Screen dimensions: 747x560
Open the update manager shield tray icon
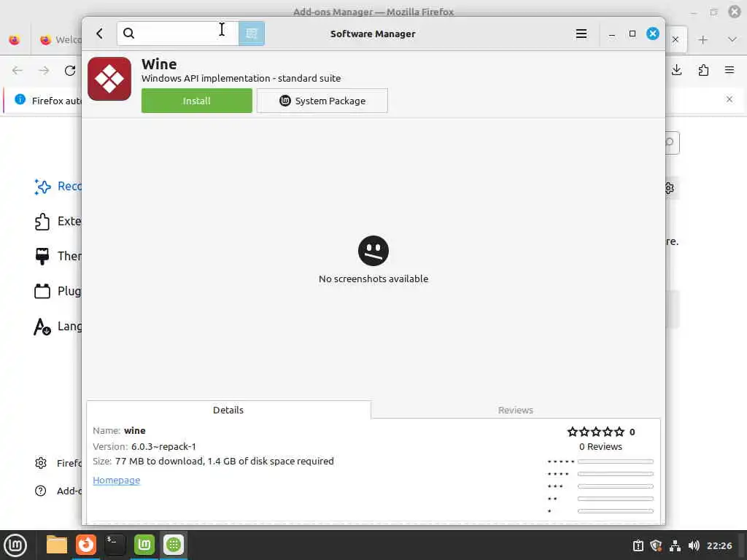click(x=657, y=545)
